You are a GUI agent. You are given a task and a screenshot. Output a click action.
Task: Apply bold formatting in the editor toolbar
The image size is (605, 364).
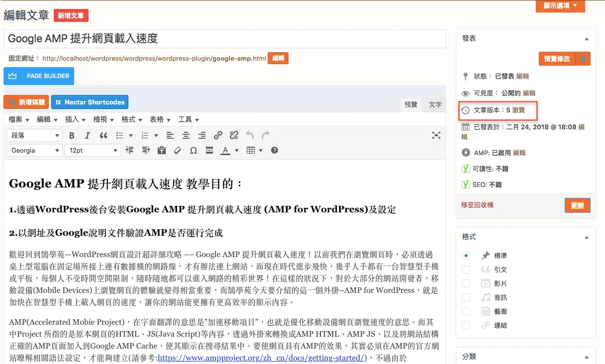point(72,135)
